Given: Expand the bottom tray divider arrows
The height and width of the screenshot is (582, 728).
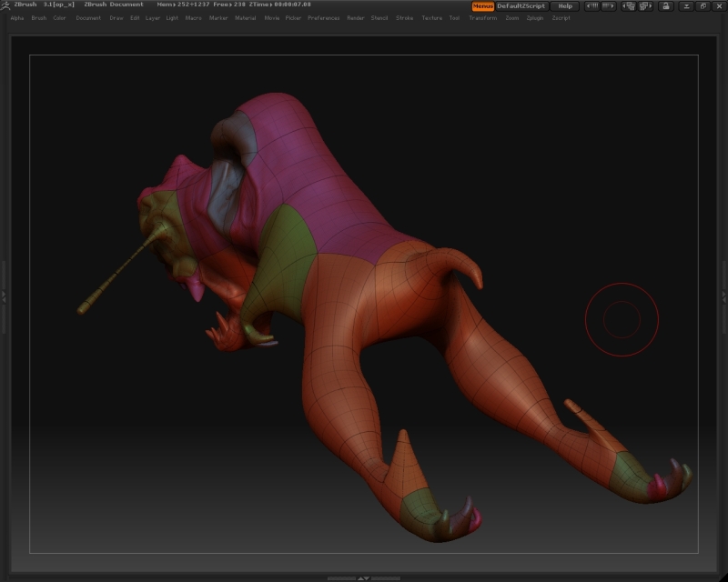Looking at the screenshot, I should coord(363,578).
